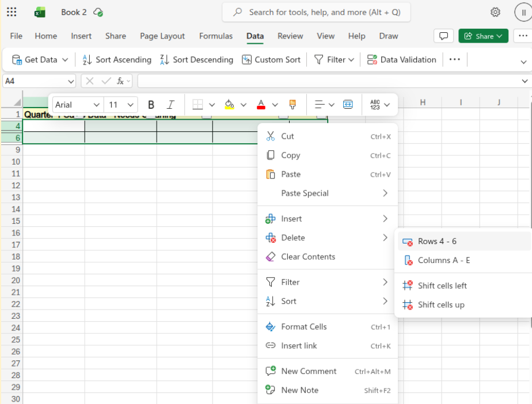Open the font size dropdown

pyautogui.click(x=120, y=104)
